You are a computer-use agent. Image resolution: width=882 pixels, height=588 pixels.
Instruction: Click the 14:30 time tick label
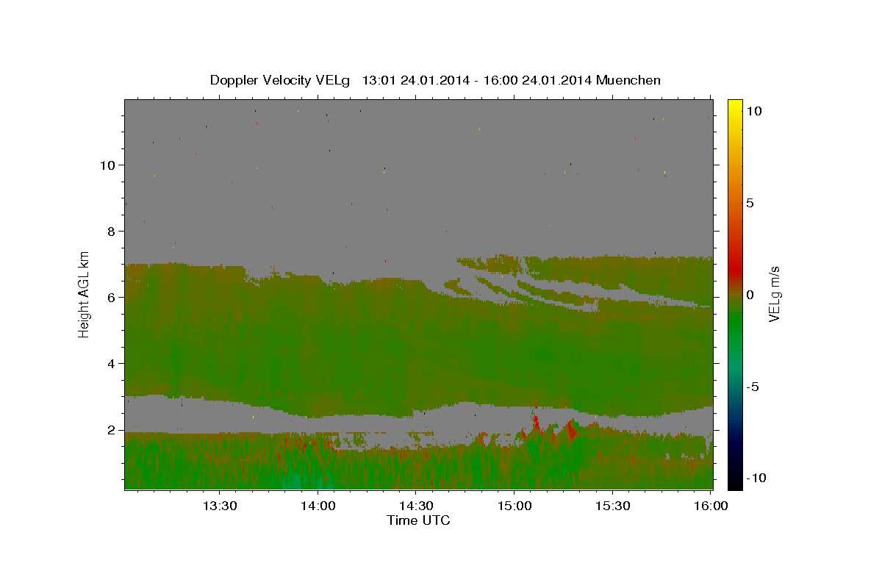point(415,506)
